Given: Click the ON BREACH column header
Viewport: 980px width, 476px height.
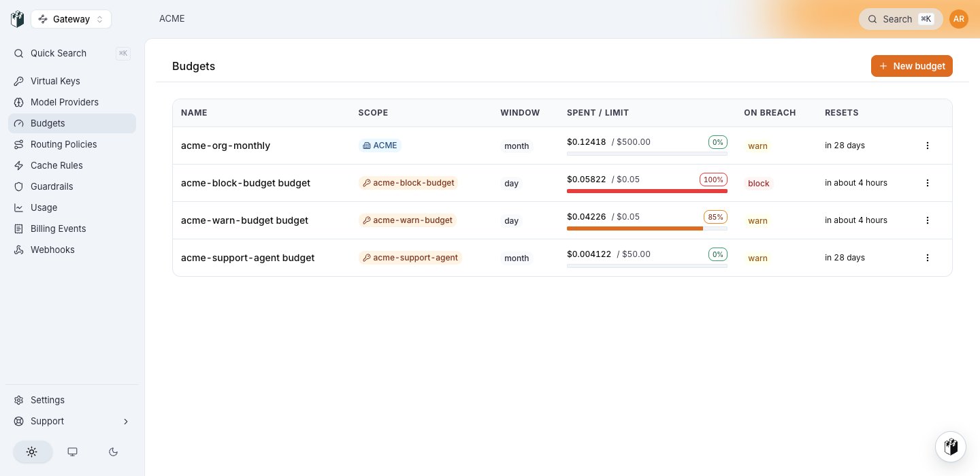Looking at the screenshot, I should (x=770, y=113).
